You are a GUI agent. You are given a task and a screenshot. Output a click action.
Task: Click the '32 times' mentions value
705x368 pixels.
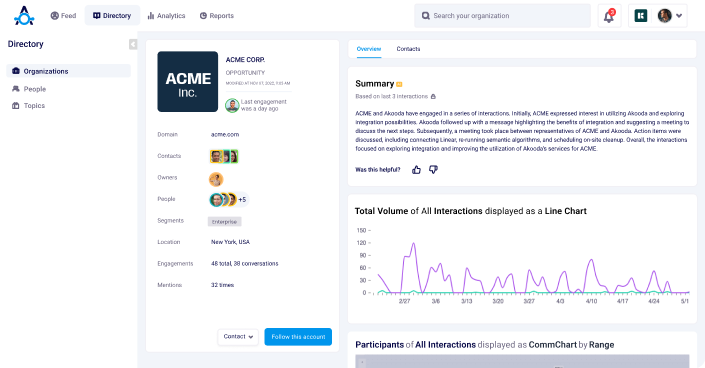223,285
